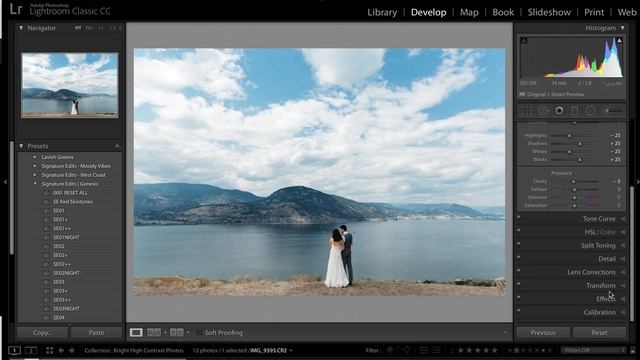640x360 pixels.
Task: Select the Graduated Filter tool
Action: point(575,111)
